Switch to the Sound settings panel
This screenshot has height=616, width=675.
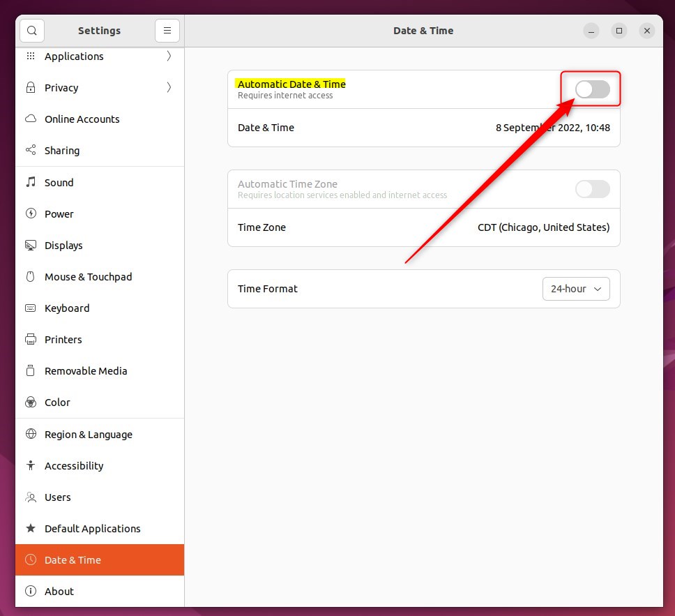point(100,182)
